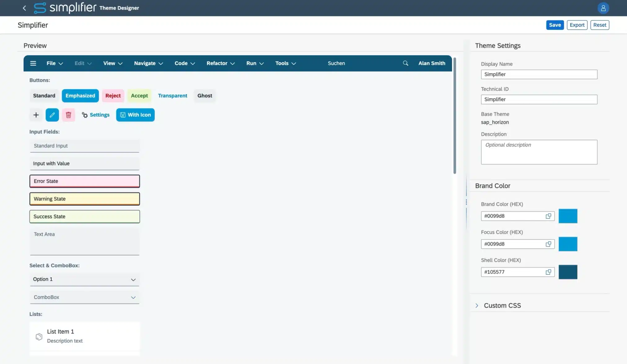Click the back arrow in header
627x364 pixels.
[24, 8]
